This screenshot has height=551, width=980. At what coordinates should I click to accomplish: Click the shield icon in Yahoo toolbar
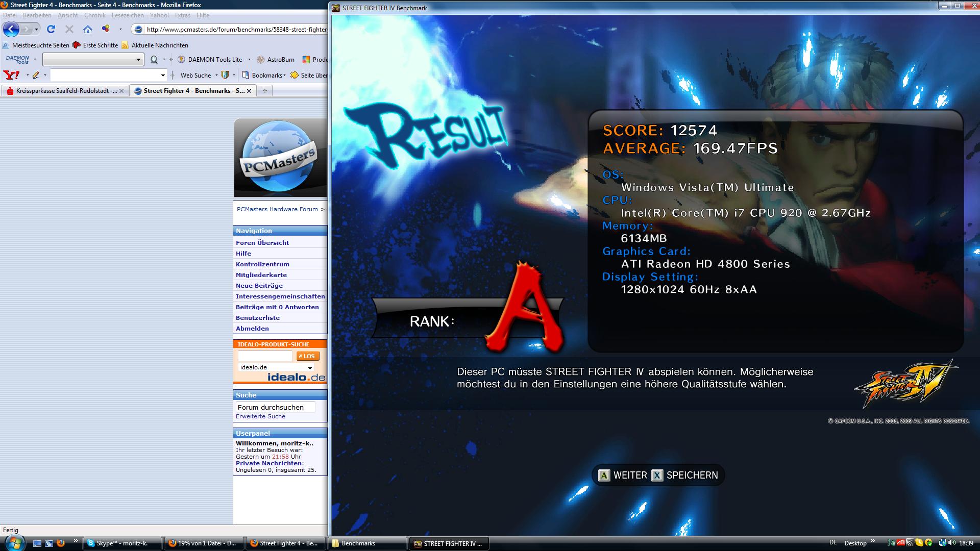(x=225, y=75)
